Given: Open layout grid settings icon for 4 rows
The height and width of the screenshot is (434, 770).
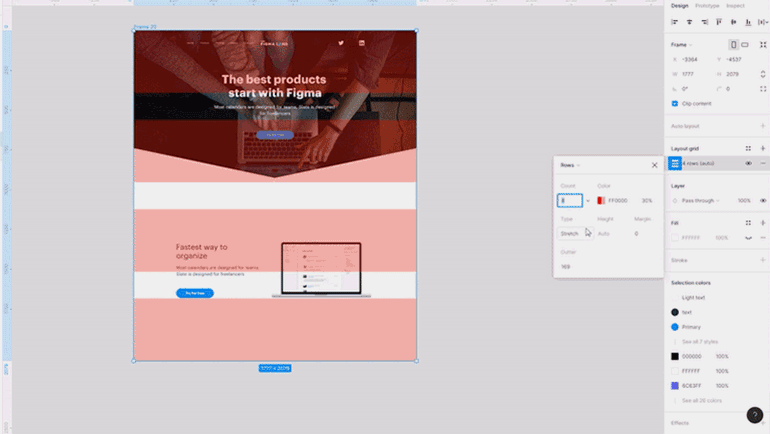Looking at the screenshot, I should (x=675, y=163).
